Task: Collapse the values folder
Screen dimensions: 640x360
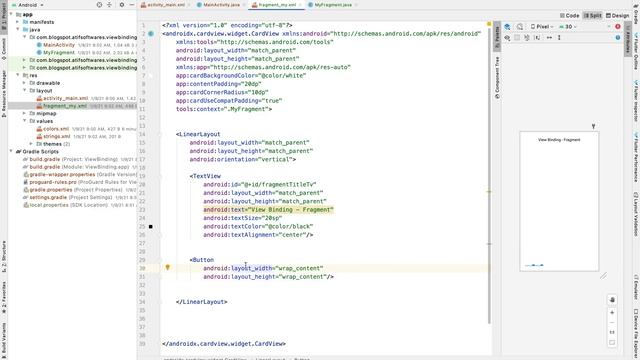Action: pos(24,121)
